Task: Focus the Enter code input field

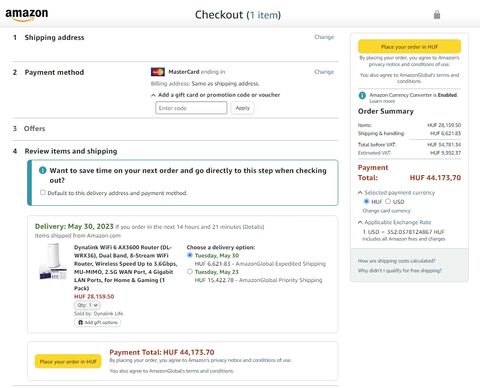Action: tap(191, 108)
